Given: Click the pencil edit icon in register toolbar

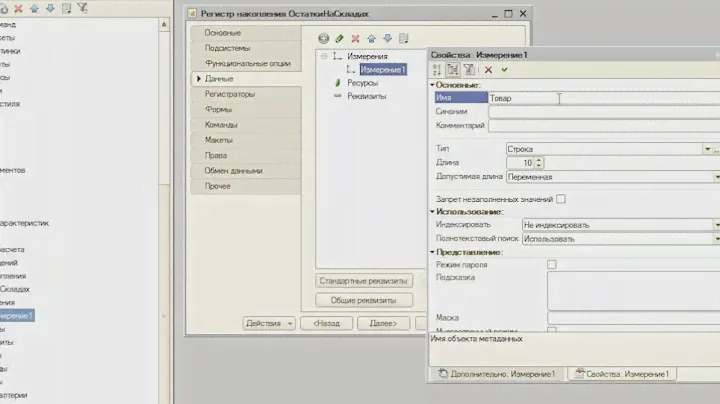Looking at the screenshot, I should coord(340,39).
